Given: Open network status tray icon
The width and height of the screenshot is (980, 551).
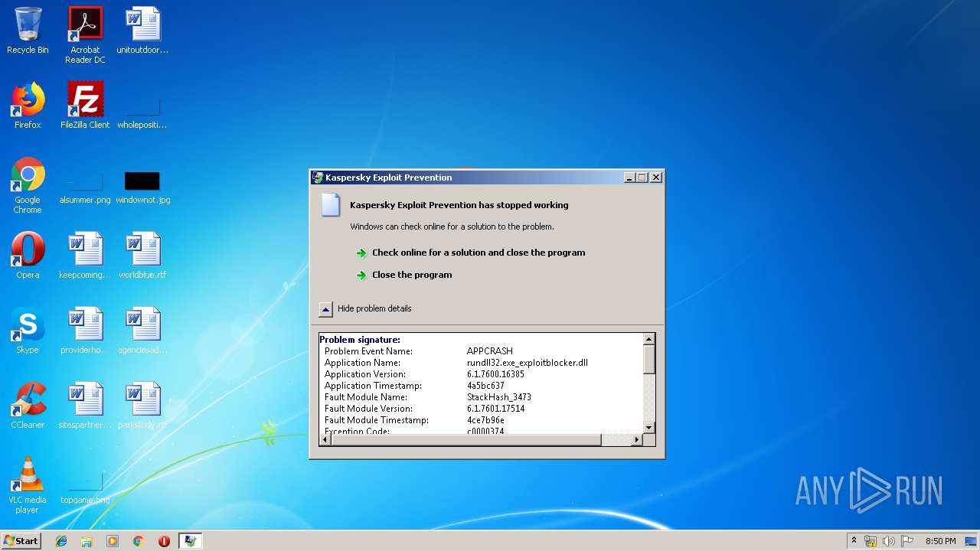Looking at the screenshot, I should (871, 541).
